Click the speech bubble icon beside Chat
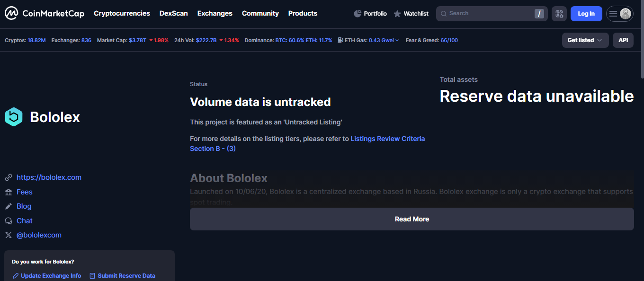This screenshot has height=281, width=644. (x=9, y=221)
